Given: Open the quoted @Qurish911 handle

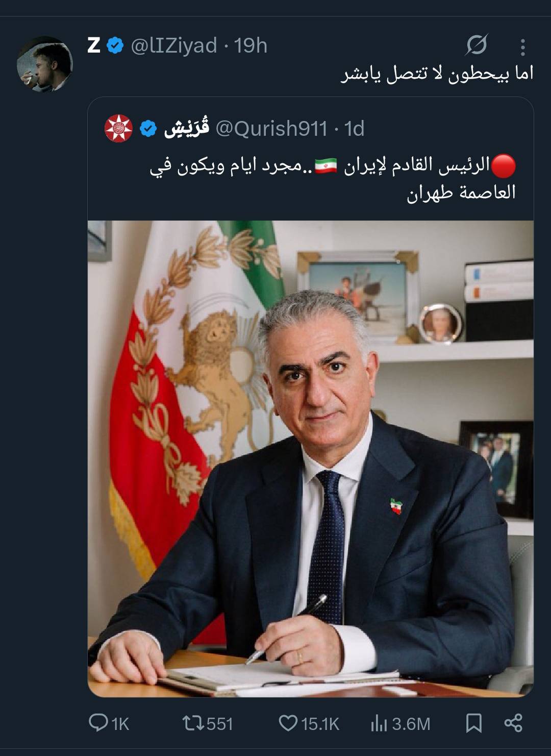Looking at the screenshot, I should pos(271,129).
